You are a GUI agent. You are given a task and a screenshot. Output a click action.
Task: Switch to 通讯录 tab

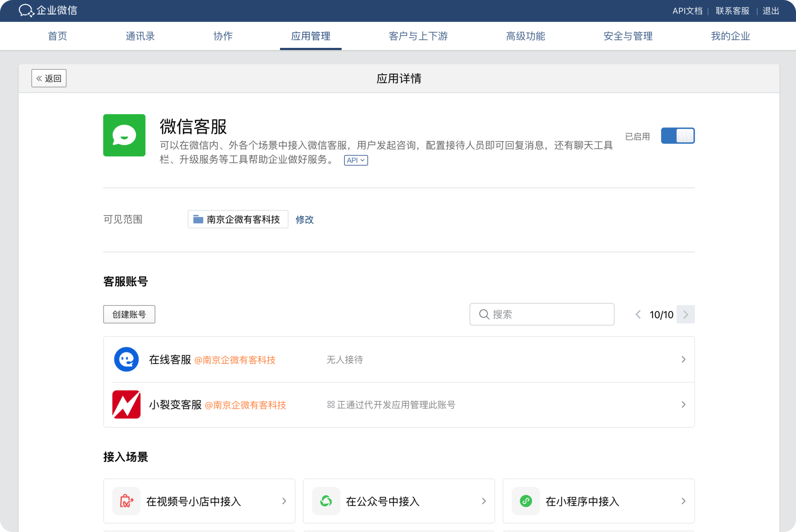click(x=140, y=36)
